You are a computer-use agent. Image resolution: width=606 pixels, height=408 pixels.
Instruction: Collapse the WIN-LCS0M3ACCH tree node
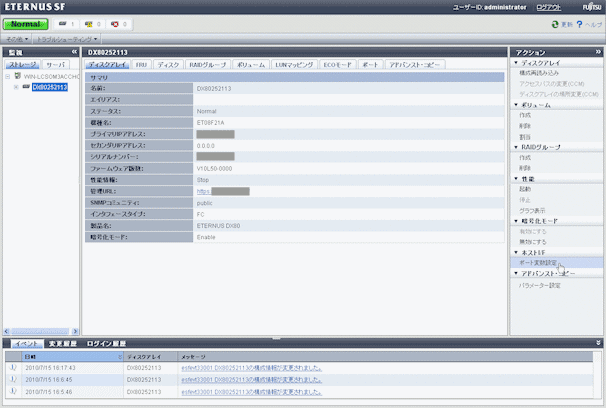coord(7,76)
